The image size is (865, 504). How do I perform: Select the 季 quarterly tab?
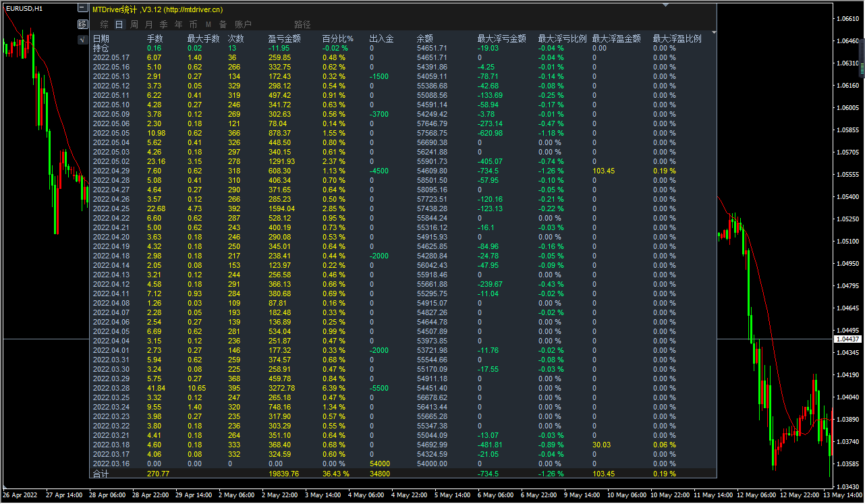164,24
